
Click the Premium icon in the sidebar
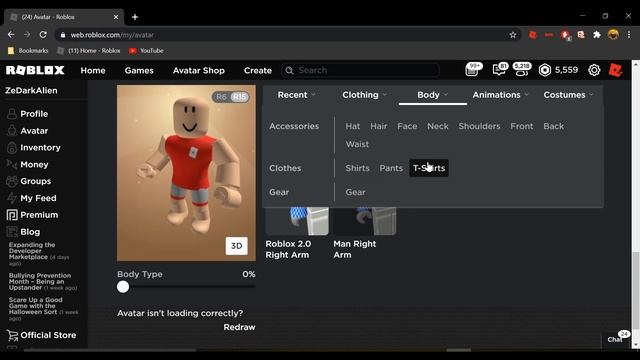(12, 215)
